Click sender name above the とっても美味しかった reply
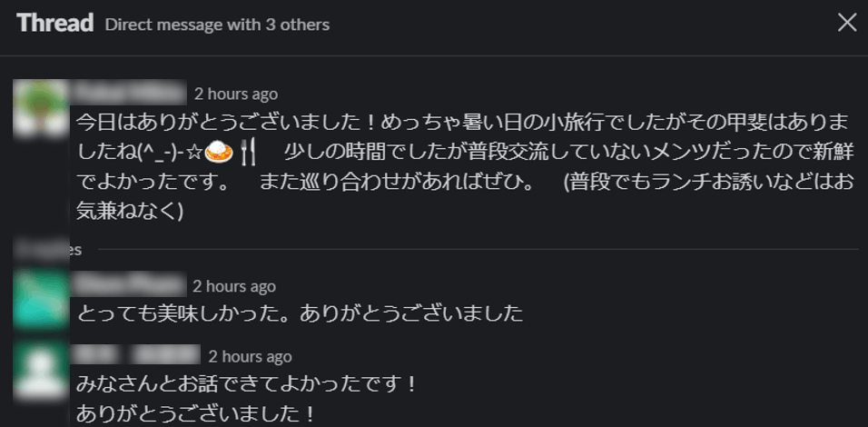 pos(129,286)
